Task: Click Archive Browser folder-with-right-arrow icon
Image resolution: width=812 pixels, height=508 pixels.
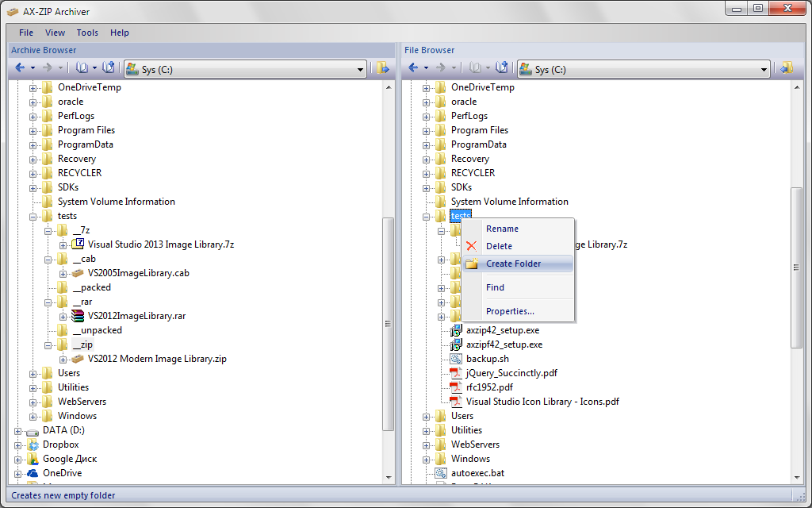Action: click(x=383, y=68)
